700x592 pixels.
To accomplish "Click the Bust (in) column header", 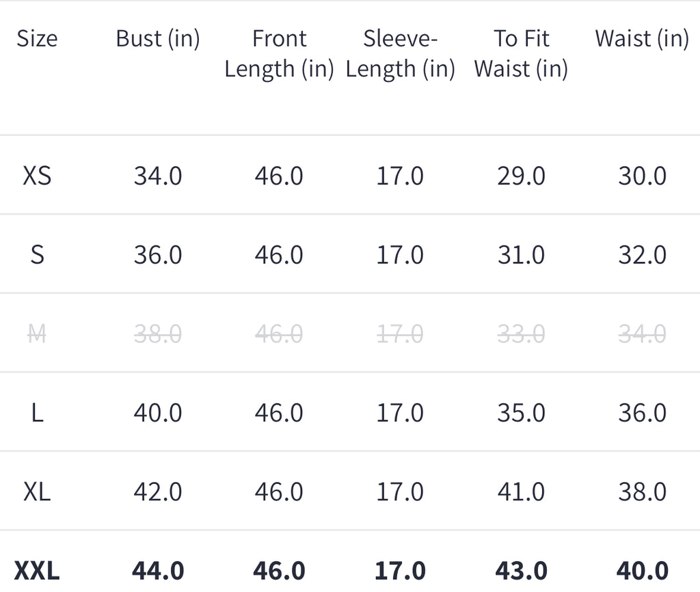I will pyautogui.click(x=158, y=38).
